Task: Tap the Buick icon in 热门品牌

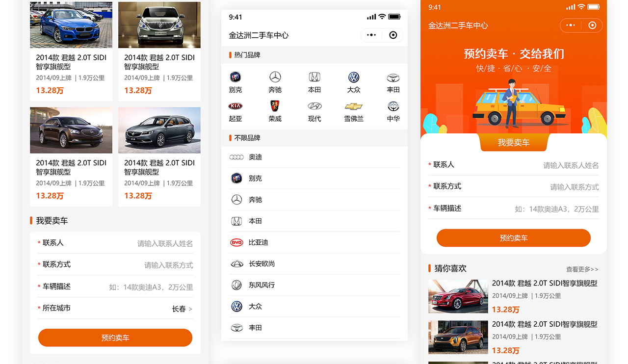Action: (235, 77)
